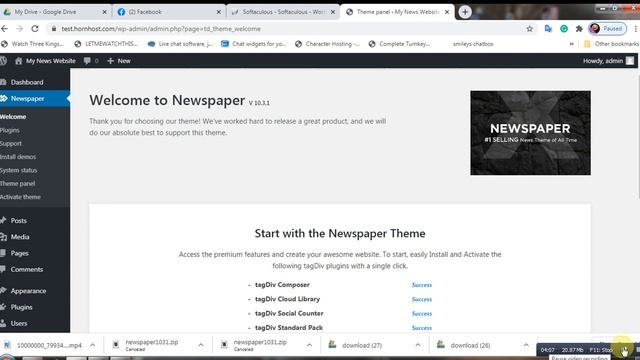Viewport: 640px width, 360px height.
Task: Open the Google Translate extension icon
Action: coord(548,29)
